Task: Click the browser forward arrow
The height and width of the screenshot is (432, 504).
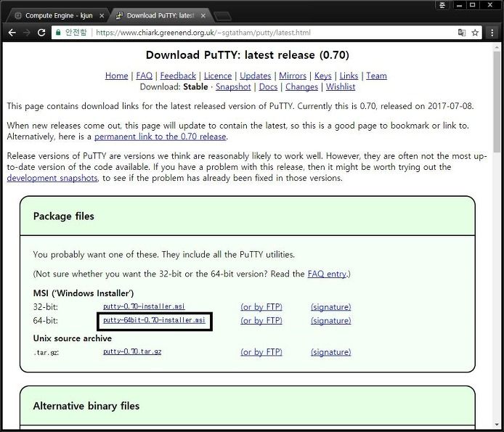Action: tap(27, 33)
